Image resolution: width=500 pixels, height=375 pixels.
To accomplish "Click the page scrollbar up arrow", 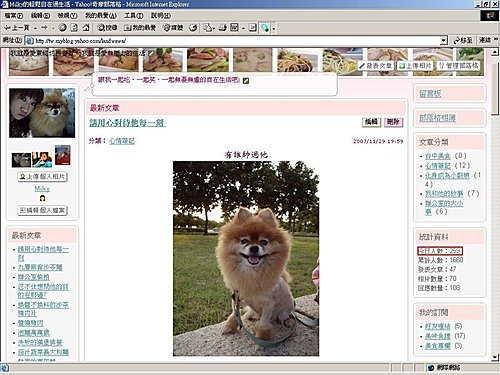I will [495, 52].
